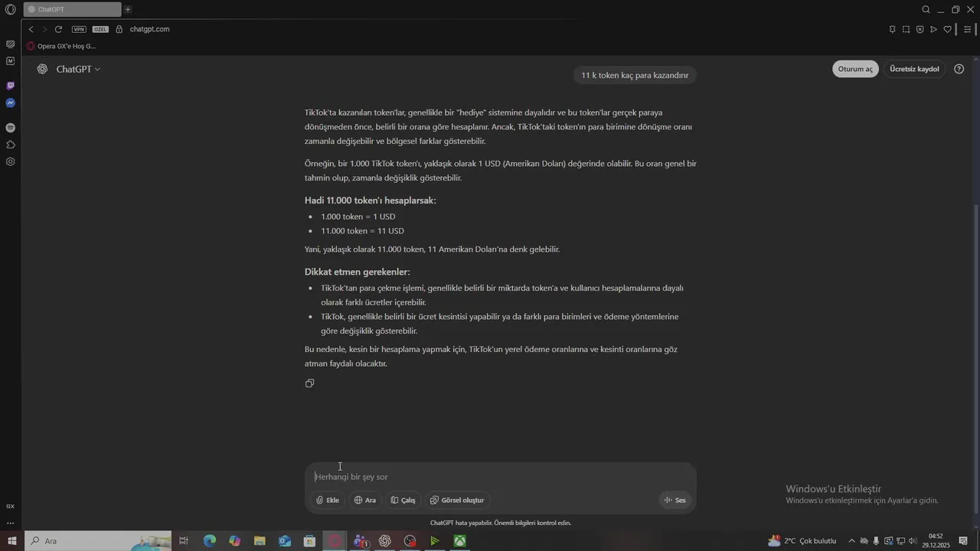Open the sidebar three-dots menu
980x551 pixels.
click(10, 523)
